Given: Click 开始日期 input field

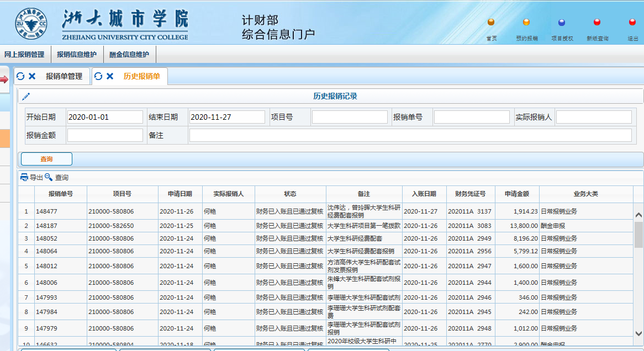Looking at the screenshot, I should click(105, 117).
